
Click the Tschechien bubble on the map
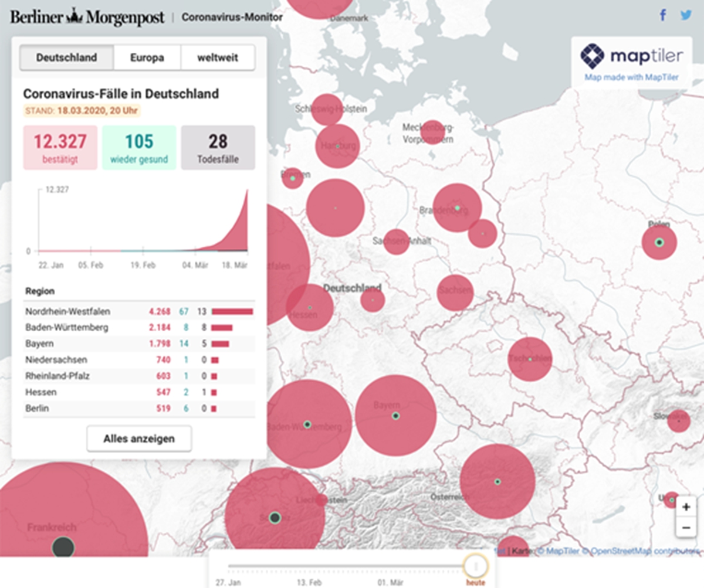coord(530,359)
